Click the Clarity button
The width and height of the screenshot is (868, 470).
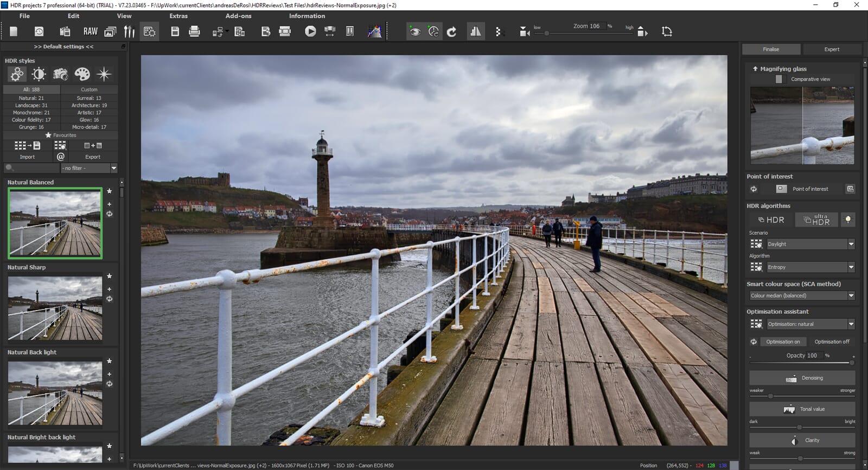(x=802, y=440)
